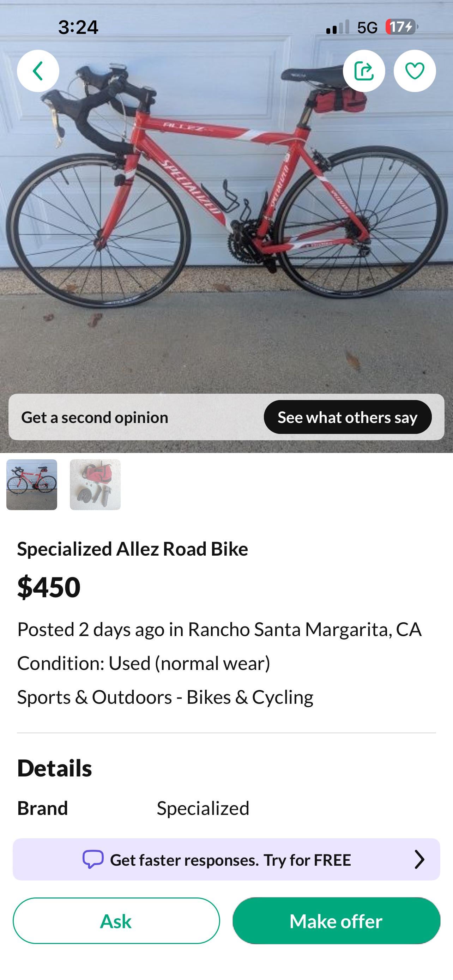Tap the 3:24 clock in the status bar
The height and width of the screenshot is (980, 453).
(x=78, y=28)
